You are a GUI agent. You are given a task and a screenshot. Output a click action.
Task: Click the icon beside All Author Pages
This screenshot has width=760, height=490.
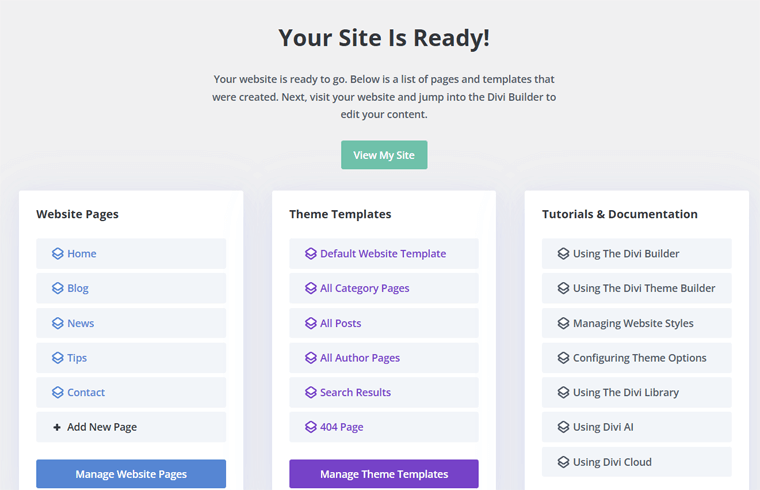point(311,358)
